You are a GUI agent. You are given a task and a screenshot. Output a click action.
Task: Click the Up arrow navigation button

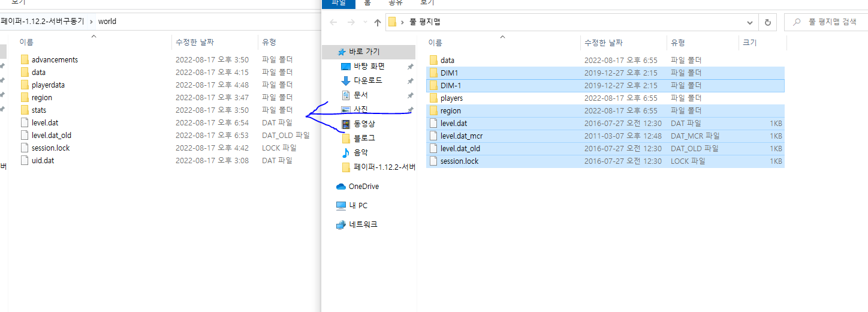point(377,22)
